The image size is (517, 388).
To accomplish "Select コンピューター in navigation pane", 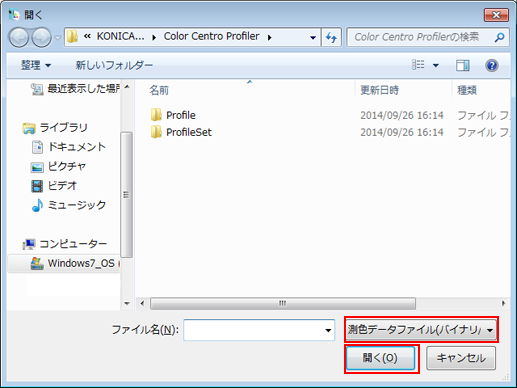I will (x=65, y=244).
